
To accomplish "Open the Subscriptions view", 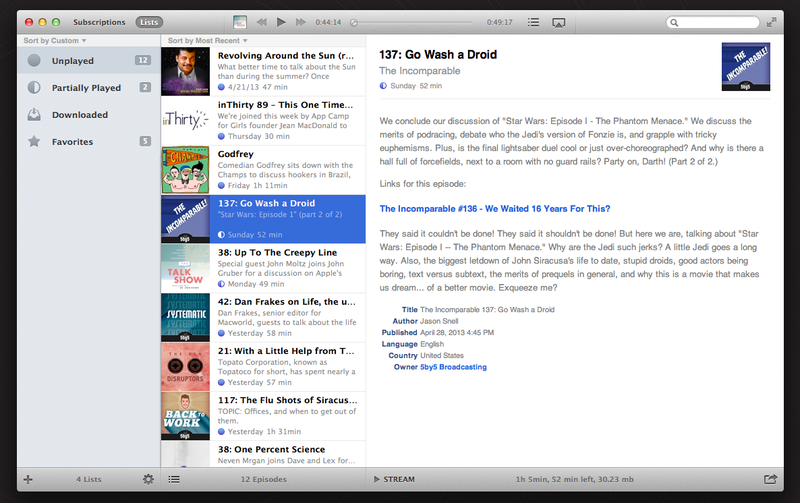I will (x=99, y=22).
